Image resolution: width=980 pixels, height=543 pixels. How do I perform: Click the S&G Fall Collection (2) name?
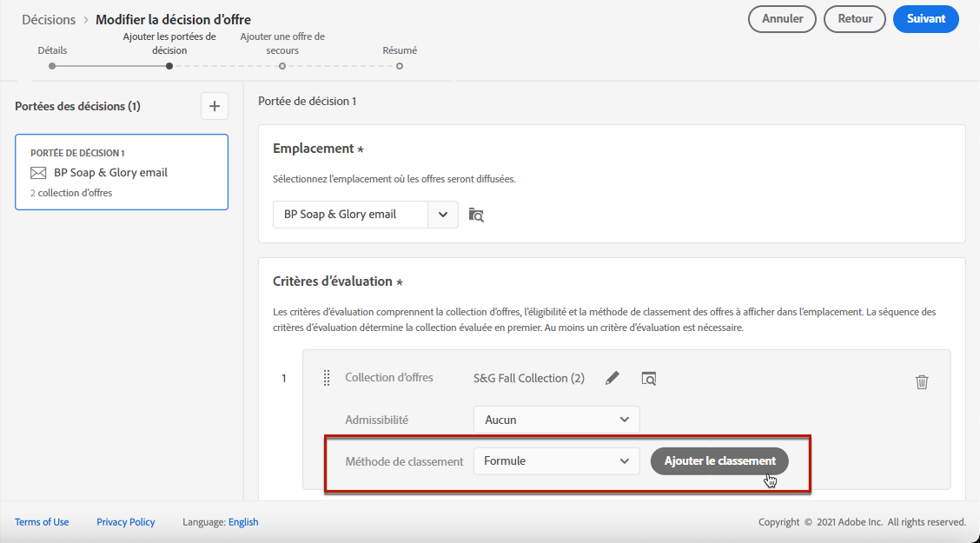pos(529,378)
